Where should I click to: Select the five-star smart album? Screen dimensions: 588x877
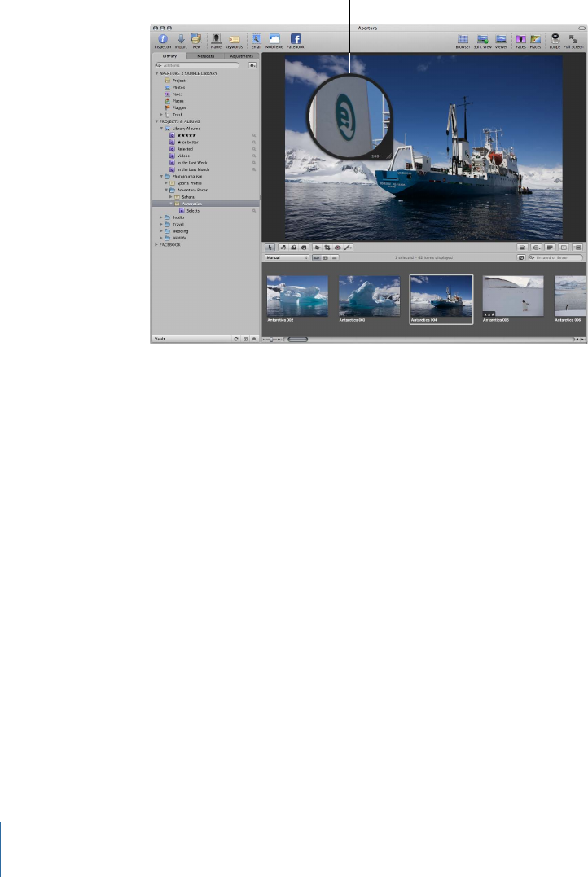tap(186, 135)
